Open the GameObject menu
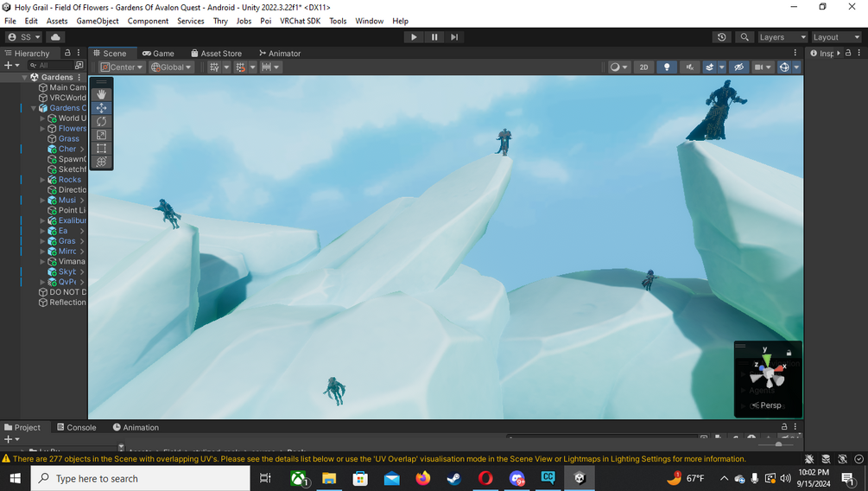The height and width of the screenshot is (491, 868). coord(98,21)
